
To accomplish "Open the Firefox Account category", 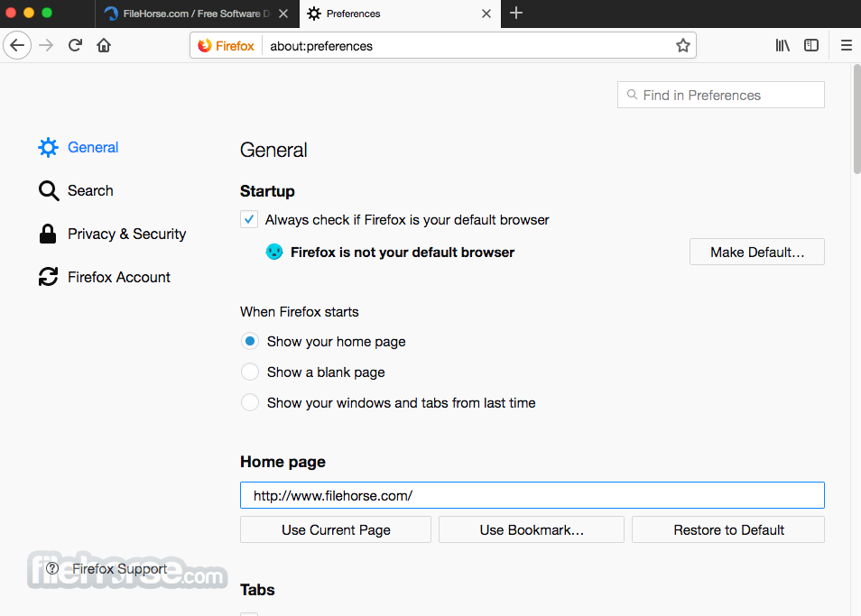I will [x=105, y=277].
